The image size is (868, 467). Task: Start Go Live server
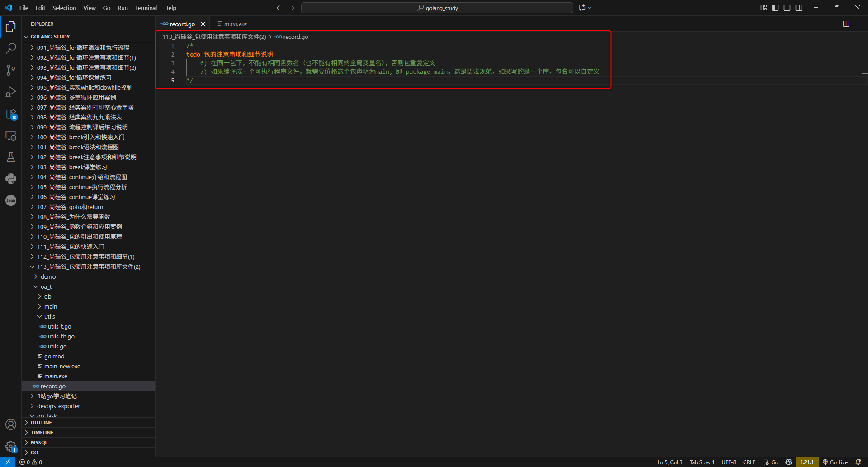[835, 462]
